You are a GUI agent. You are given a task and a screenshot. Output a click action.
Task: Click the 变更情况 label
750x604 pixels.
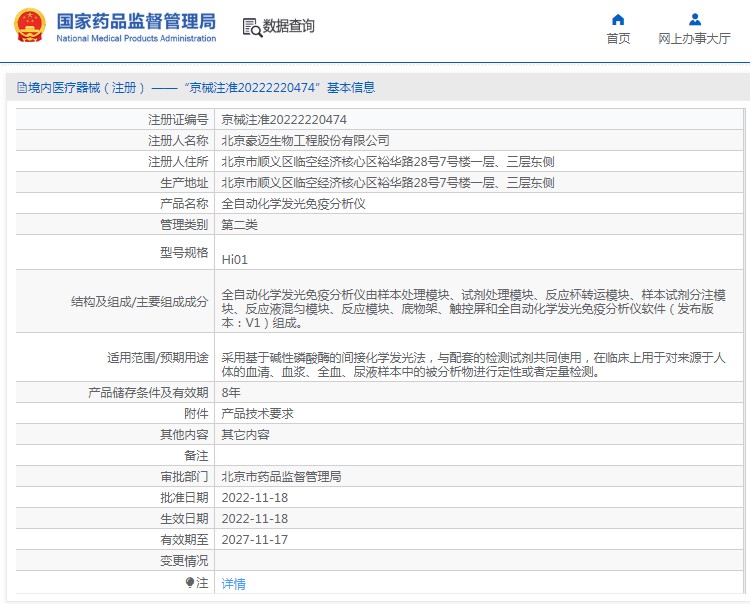pos(184,561)
